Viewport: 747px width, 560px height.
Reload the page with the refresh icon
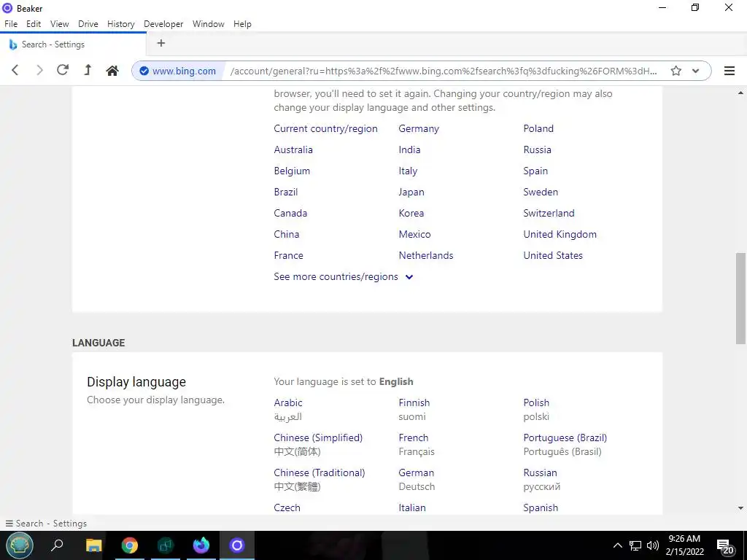pos(63,70)
